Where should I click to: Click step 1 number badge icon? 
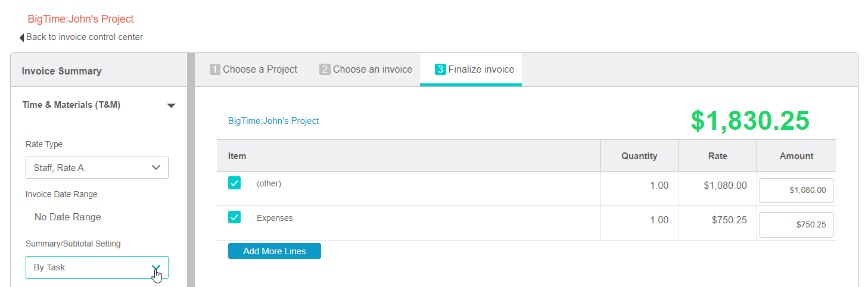pyautogui.click(x=215, y=70)
